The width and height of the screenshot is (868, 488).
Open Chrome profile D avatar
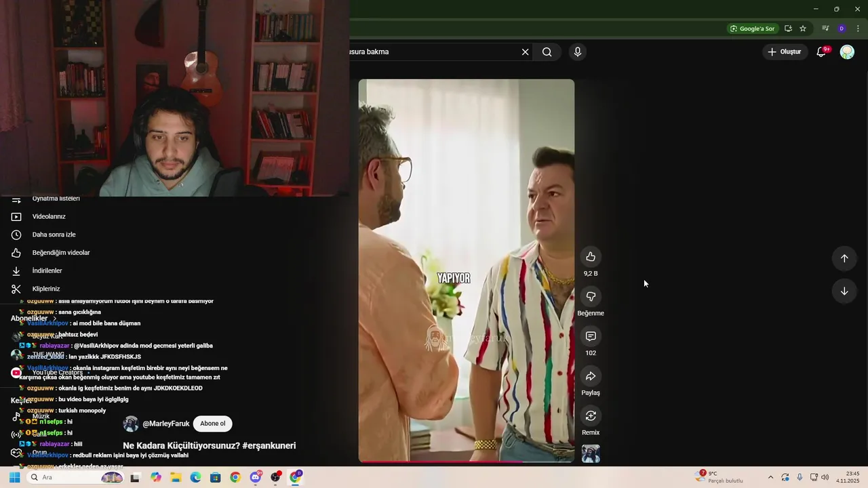point(842,28)
